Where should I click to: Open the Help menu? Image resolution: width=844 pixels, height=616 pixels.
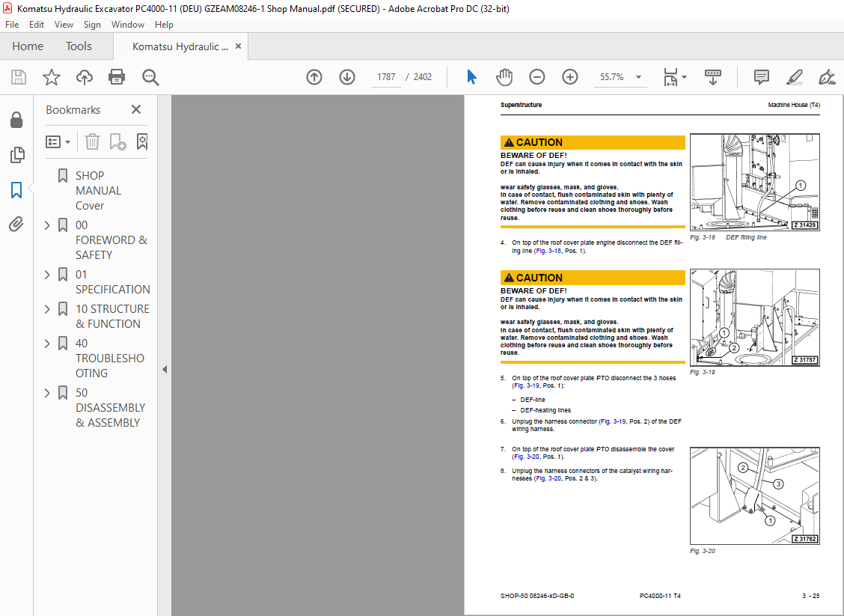point(164,24)
